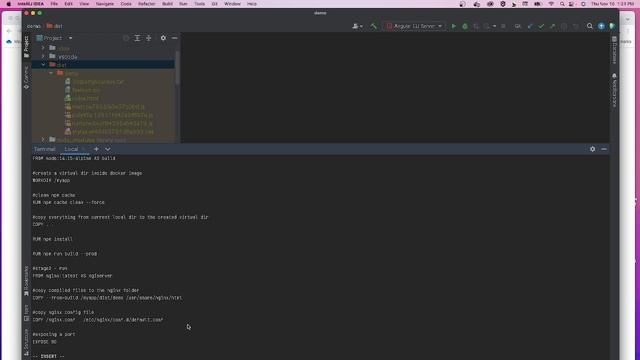Open Project panel gear settings
The width and height of the screenshot is (640, 360).
tap(163, 38)
